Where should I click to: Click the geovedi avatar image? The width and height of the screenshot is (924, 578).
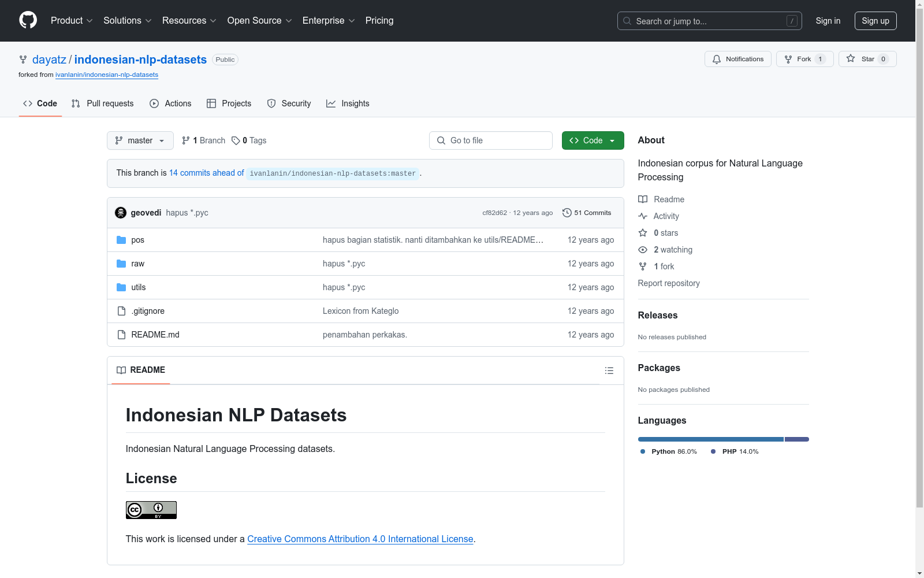121,213
